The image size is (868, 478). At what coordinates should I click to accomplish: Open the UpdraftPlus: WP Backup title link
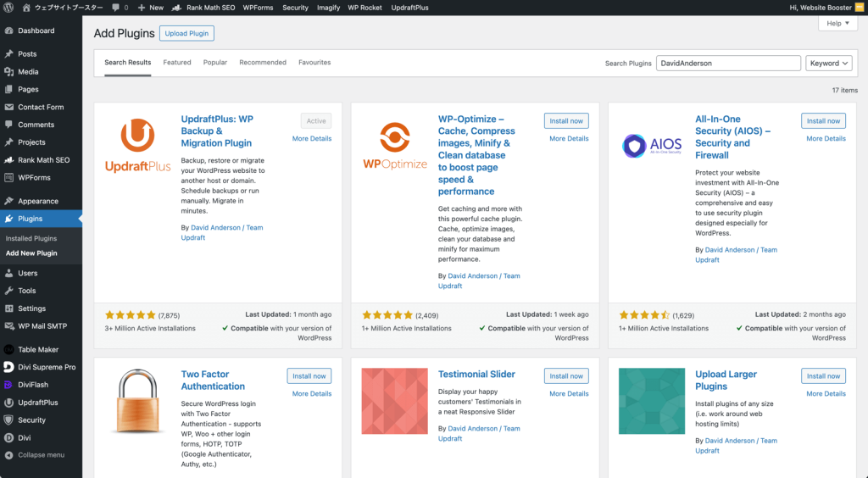216,131
